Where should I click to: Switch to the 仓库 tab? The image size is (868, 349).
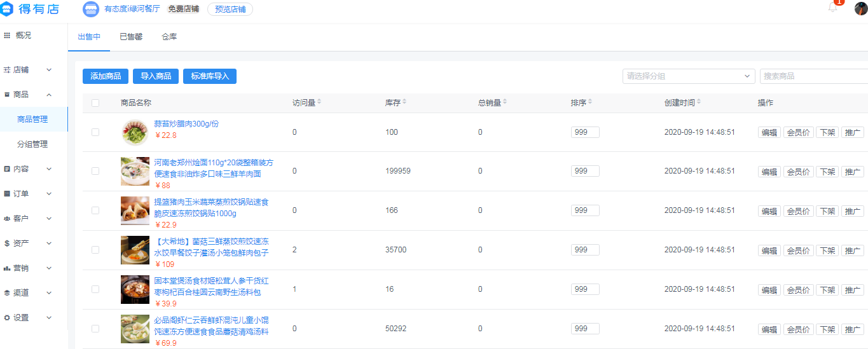(x=169, y=37)
